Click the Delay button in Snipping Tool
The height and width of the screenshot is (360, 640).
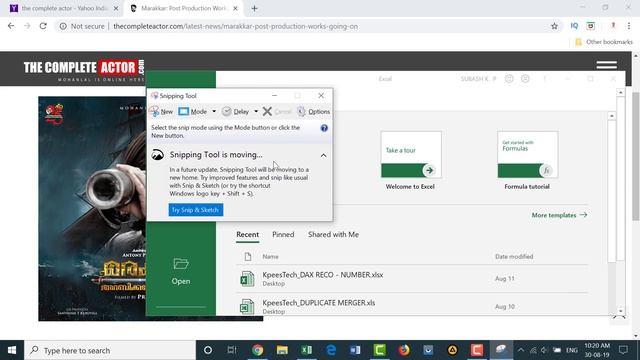pos(236,111)
